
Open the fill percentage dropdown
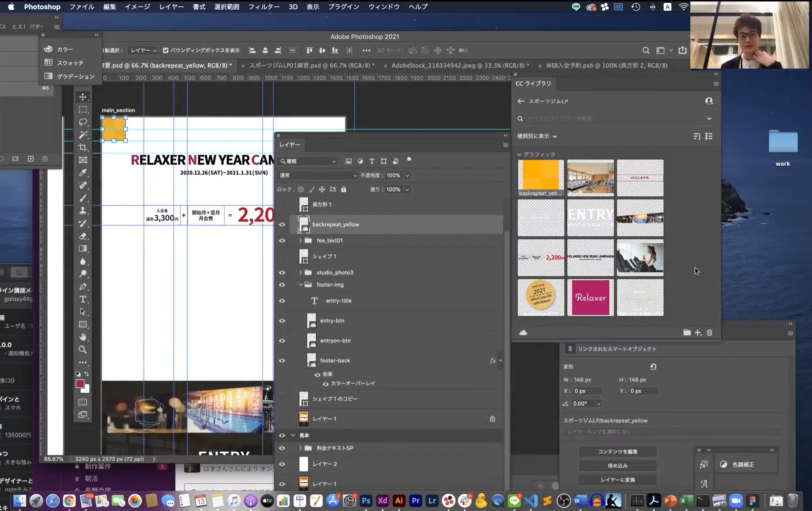407,190
